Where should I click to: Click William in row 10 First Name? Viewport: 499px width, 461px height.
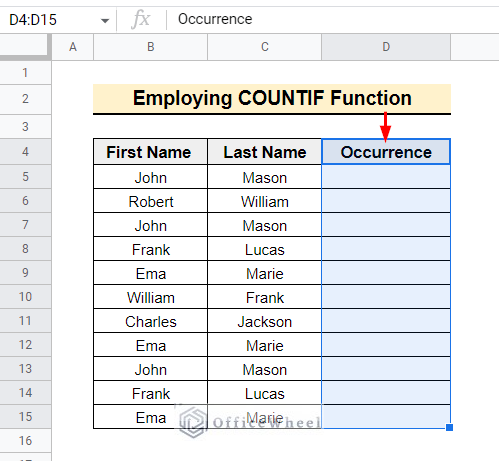pyautogui.click(x=150, y=297)
